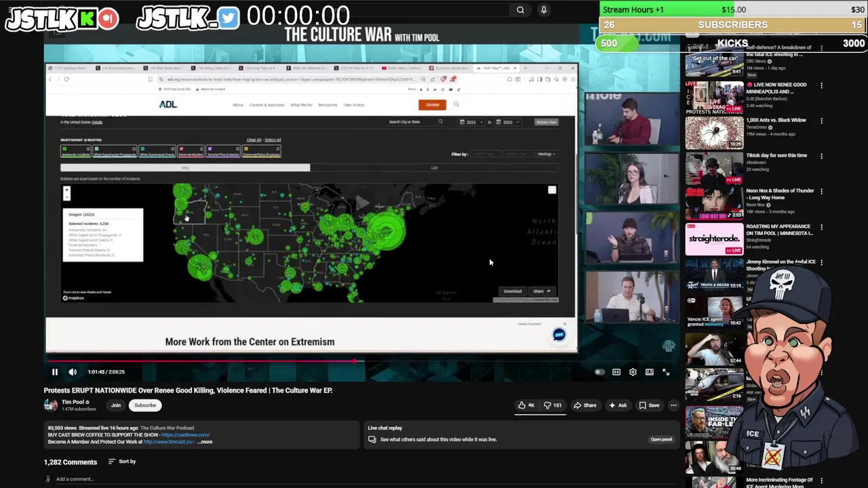Open the Ideology filter dropdown
This screenshot has height=488, width=868.
(x=547, y=154)
